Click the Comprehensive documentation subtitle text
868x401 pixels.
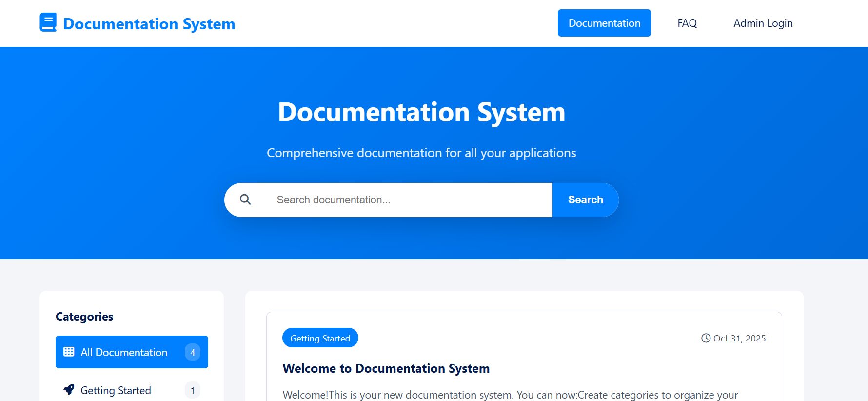click(421, 153)
